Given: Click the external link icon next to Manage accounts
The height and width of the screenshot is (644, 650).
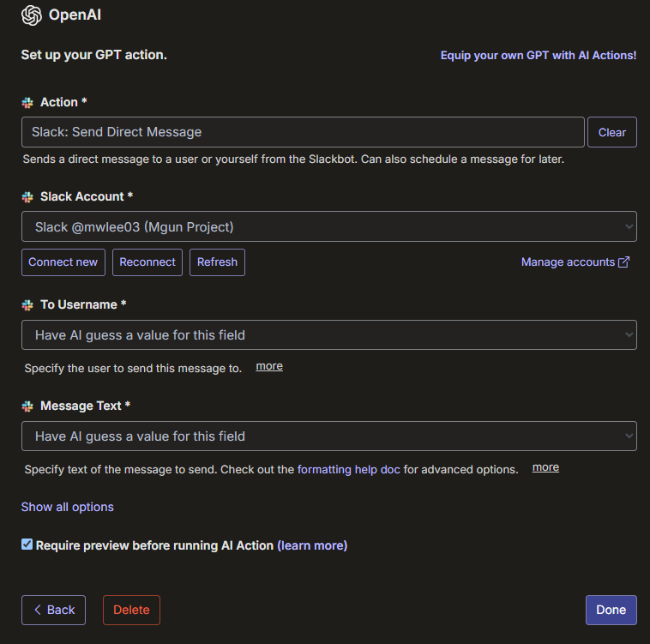Looking at the screenshot, I should 623,262.
